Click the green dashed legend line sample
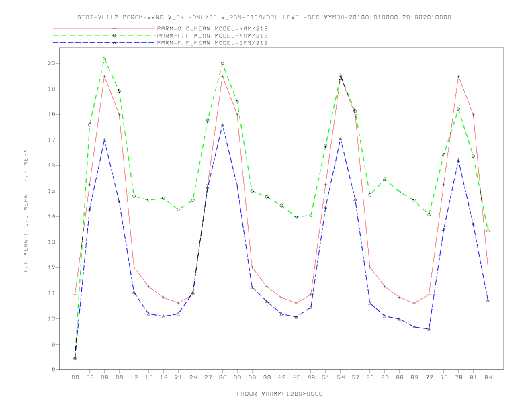 pyautogui.click(x=104, y=36)
